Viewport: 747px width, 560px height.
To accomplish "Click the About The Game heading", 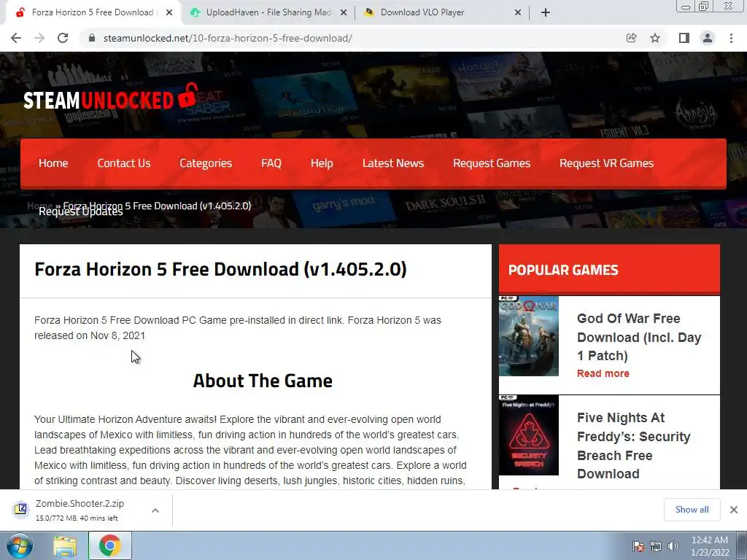I will click(263, 381).
